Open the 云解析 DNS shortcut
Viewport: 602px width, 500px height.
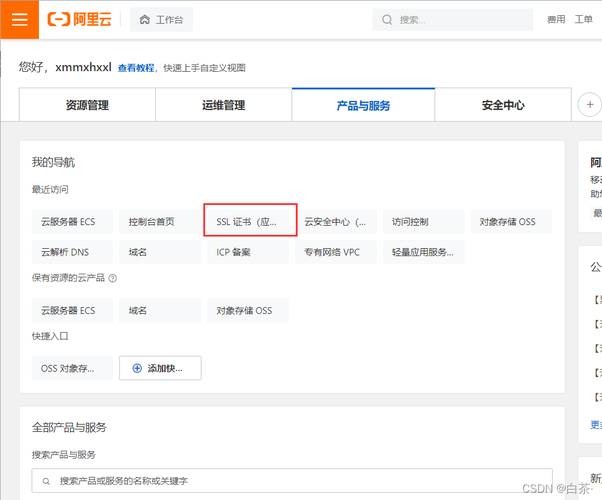point(72,252)
